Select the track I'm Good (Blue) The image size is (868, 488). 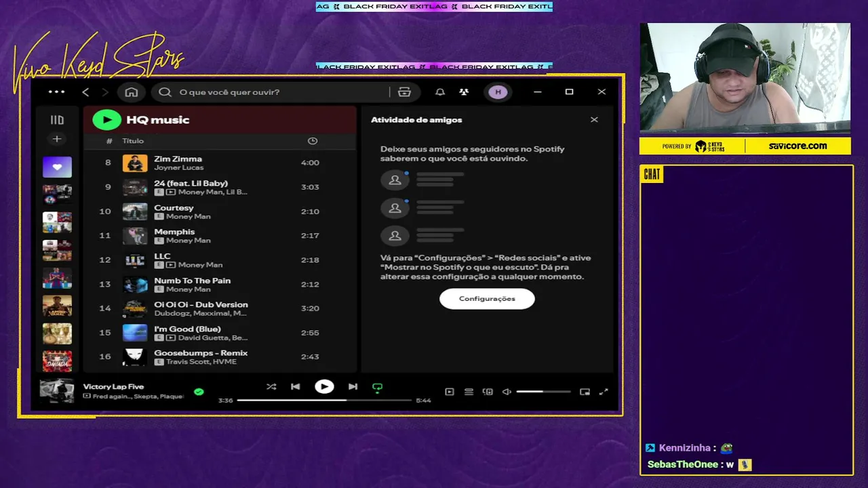click(x=220, y=333)
